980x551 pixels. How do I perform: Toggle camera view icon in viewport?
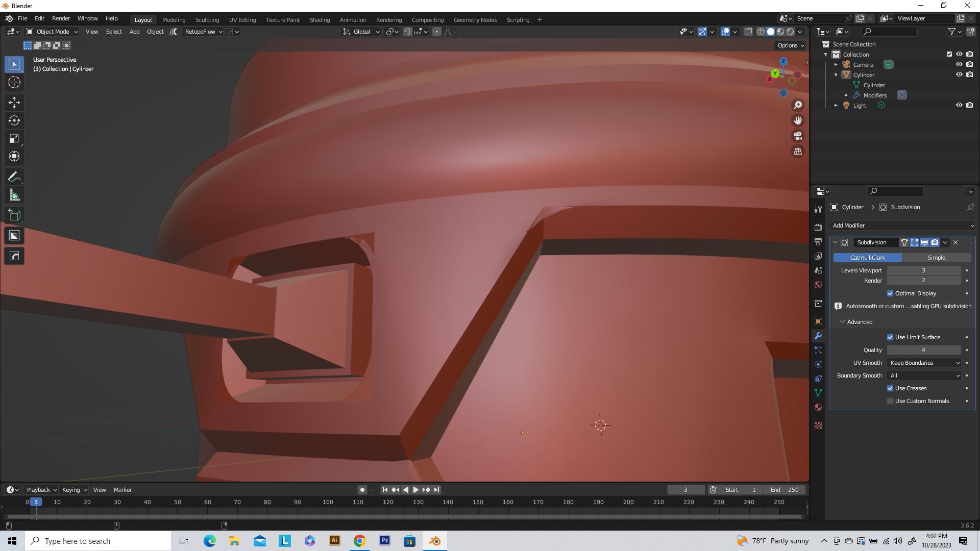(797, 136)
